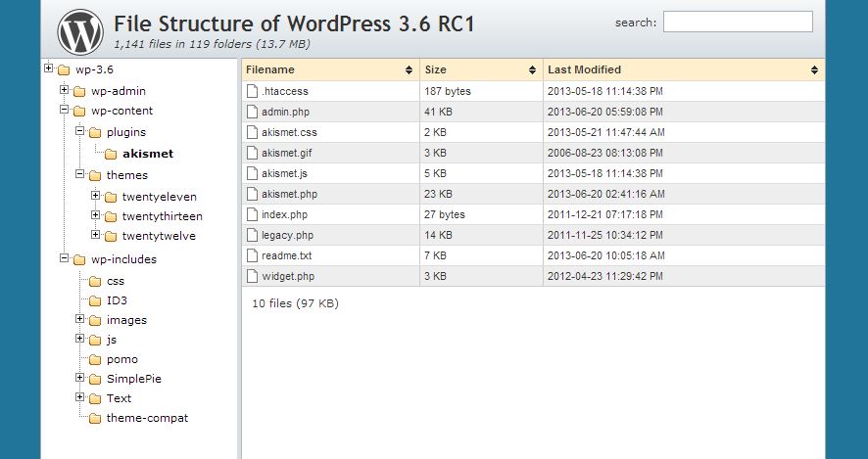The width and height of the screenshot is (868, 459).
Task: Collapse the wp-includes folder
Action: pos(65,257)
